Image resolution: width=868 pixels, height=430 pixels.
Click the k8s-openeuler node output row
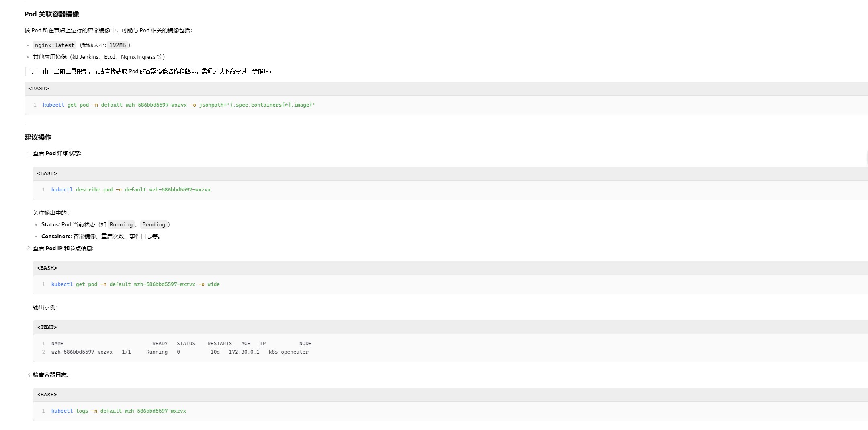point(180,352)
